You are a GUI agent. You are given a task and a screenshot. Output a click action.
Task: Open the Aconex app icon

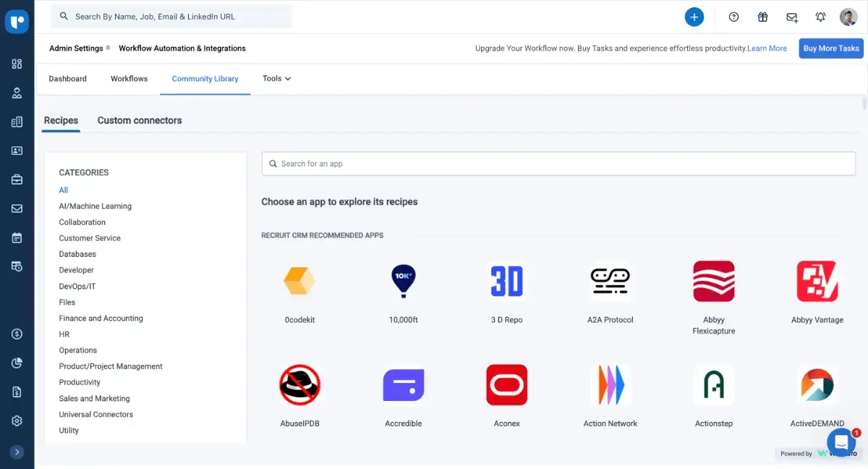[x=506, y=385]
